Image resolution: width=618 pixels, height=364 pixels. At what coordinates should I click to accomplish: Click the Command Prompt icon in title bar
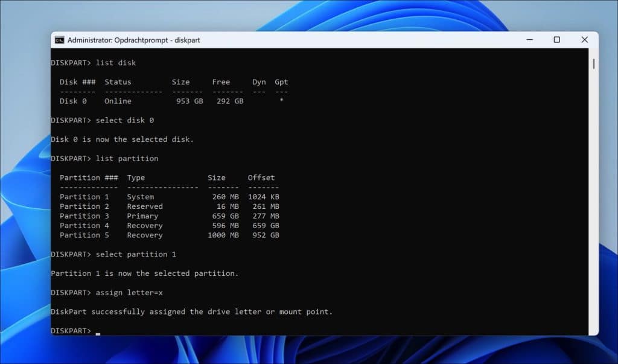59,40
